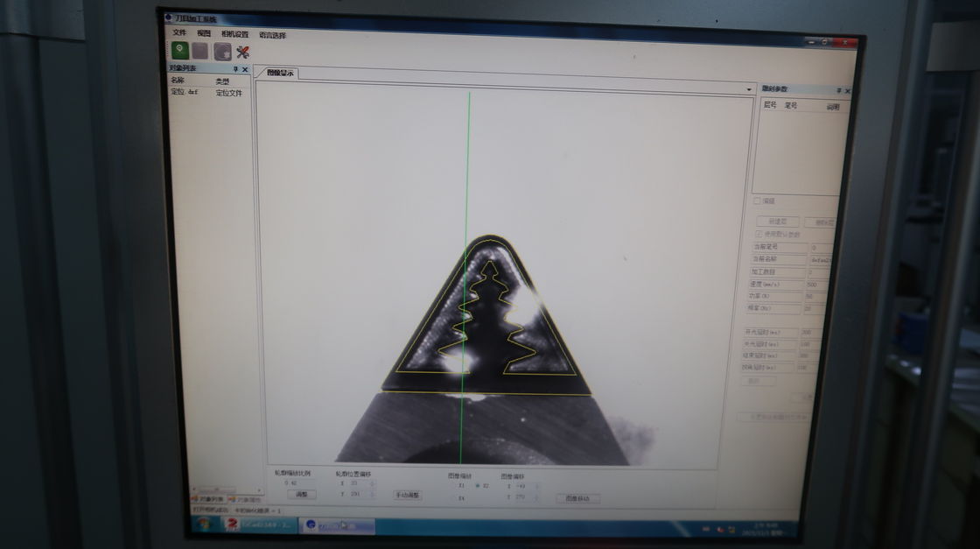Open the Windows Start menu
Image resolution: width=980 pixels, height=549 pixels.
click(x=204, y=524)
